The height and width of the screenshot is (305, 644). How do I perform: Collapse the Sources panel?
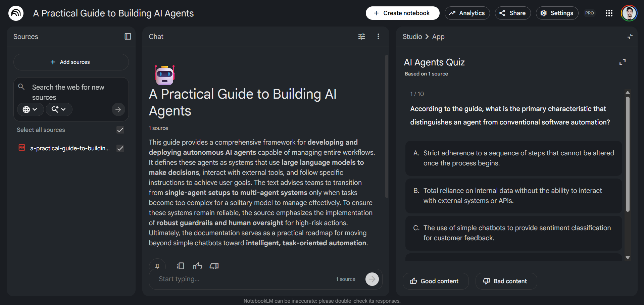128,36
